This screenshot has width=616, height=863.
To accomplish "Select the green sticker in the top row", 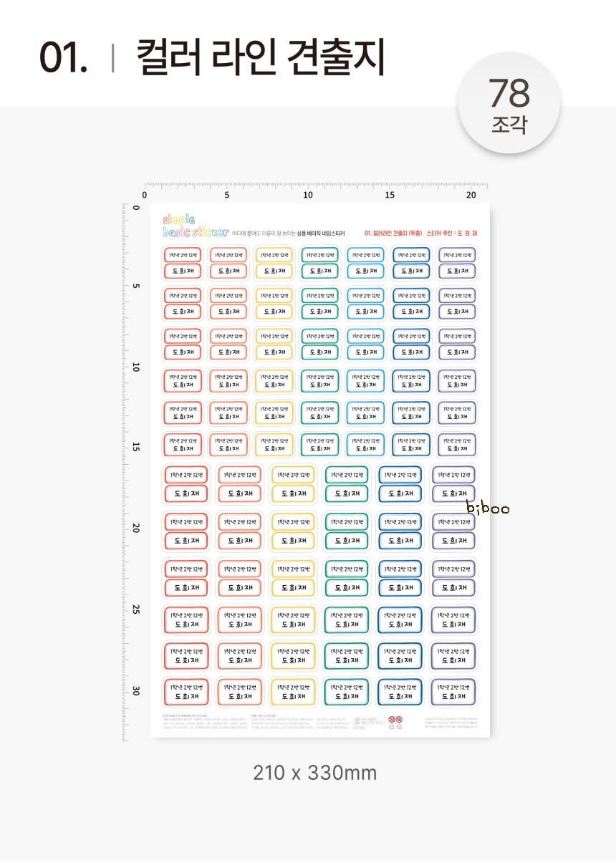I will coord(320,263).
